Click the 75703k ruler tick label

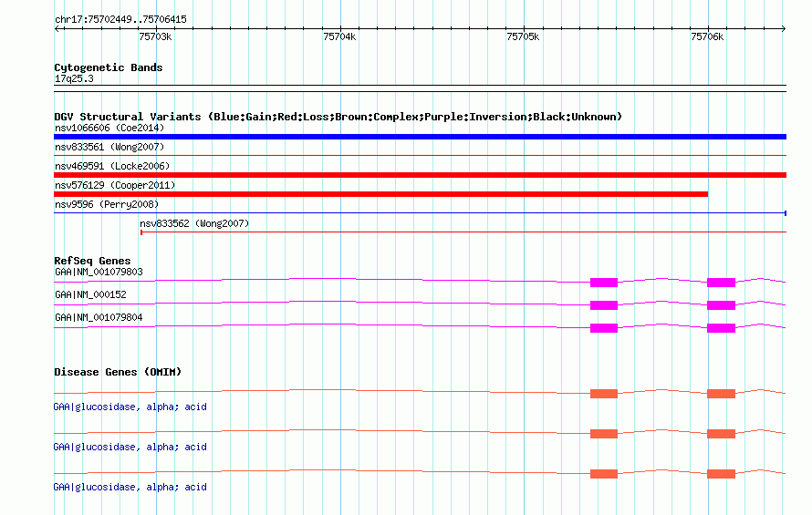click(x=155, y=36)
